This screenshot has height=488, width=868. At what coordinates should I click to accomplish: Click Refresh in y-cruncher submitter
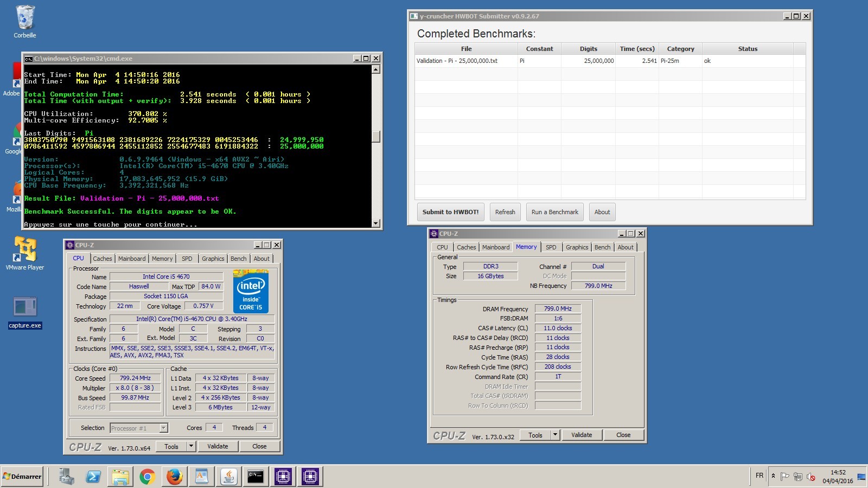505,212
